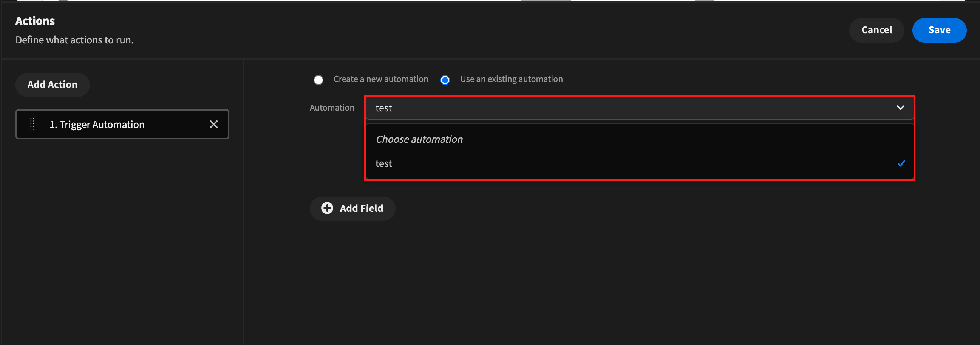Save the action configuration
Viewport: 980px width, 345px height.
(939, 30)
